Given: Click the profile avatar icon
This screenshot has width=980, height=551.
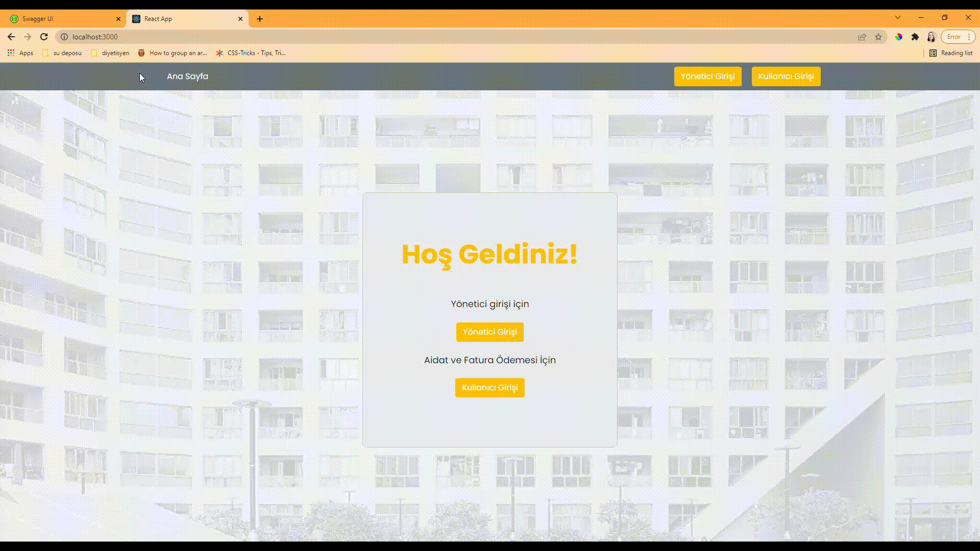Looking at the screenshot, I should click(932, 37).
